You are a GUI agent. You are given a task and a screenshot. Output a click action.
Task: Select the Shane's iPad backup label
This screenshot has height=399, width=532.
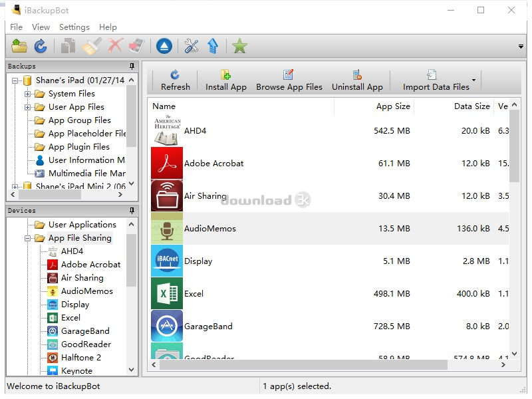tap(80, 80)
